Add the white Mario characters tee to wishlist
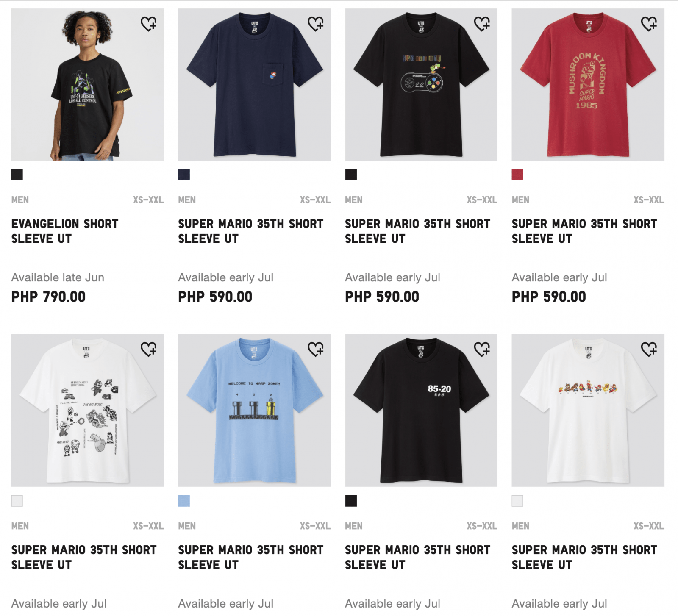Viewport: 678px width, 616px height. [149, 349]
